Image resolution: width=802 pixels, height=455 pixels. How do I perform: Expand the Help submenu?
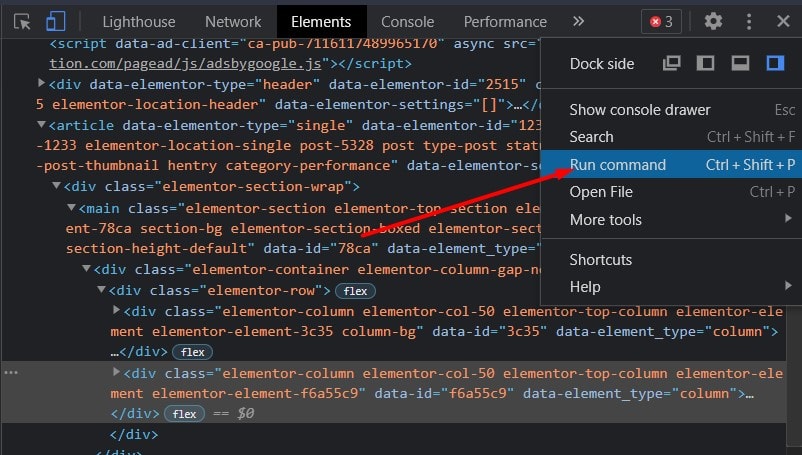pos(671,287)
